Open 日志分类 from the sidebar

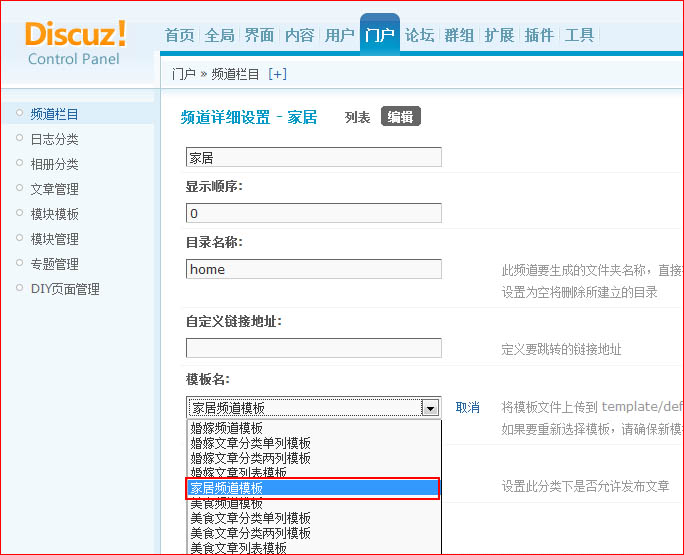tap(55, 139)
